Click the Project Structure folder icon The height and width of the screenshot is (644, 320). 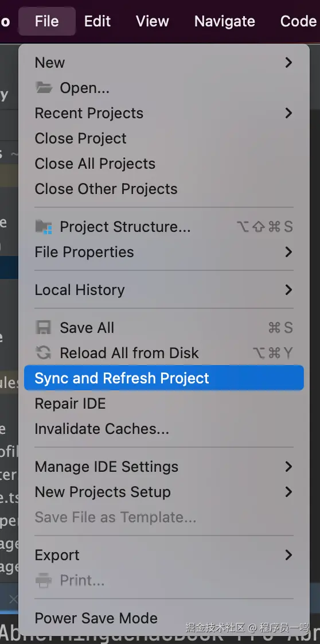pos(44,227)
